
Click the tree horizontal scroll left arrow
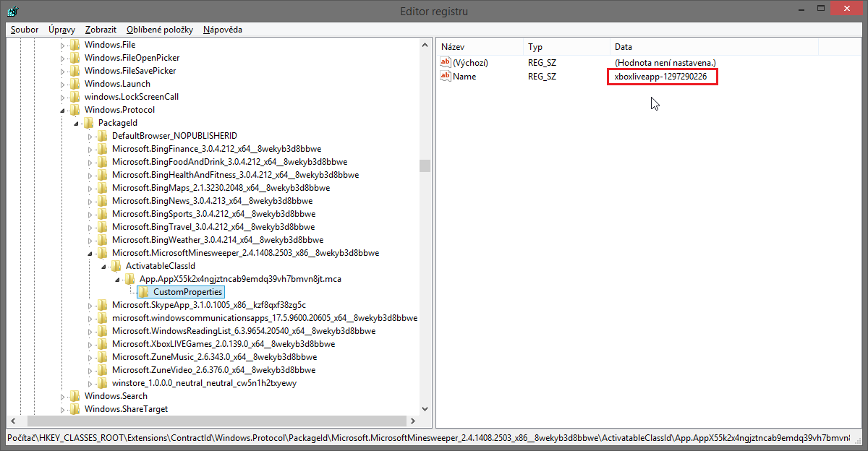coord(12,421)
